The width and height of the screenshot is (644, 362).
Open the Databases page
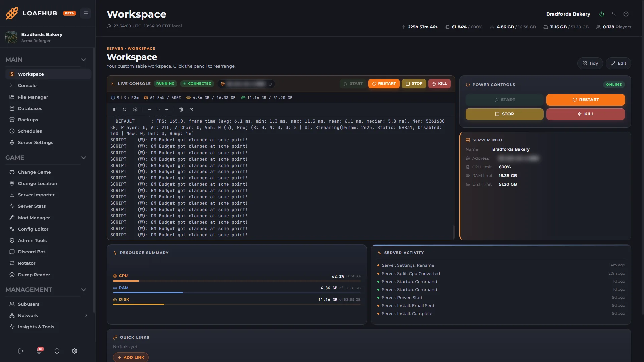coord(48,108)
